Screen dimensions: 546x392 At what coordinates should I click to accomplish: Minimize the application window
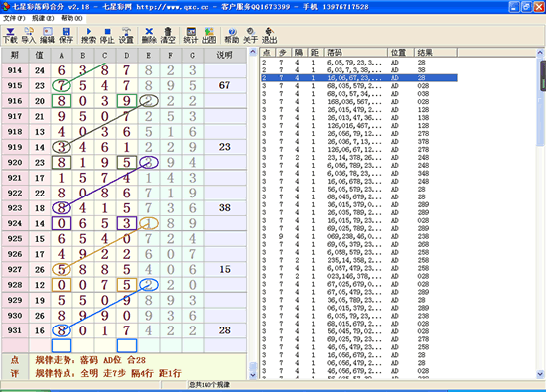514,7
